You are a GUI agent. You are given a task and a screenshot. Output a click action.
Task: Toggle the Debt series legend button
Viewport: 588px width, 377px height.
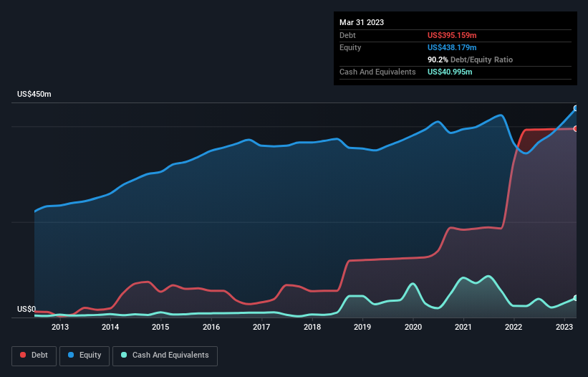pos(34,355)
